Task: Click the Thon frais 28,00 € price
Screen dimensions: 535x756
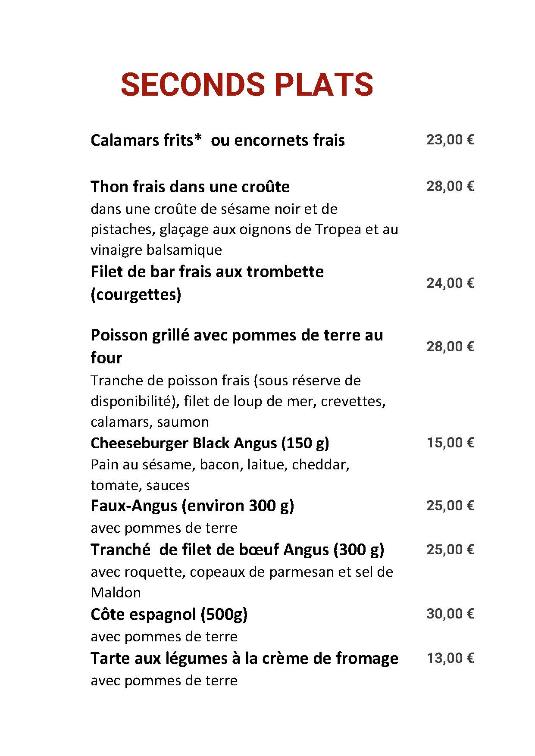Action: [x=450, y=186]
